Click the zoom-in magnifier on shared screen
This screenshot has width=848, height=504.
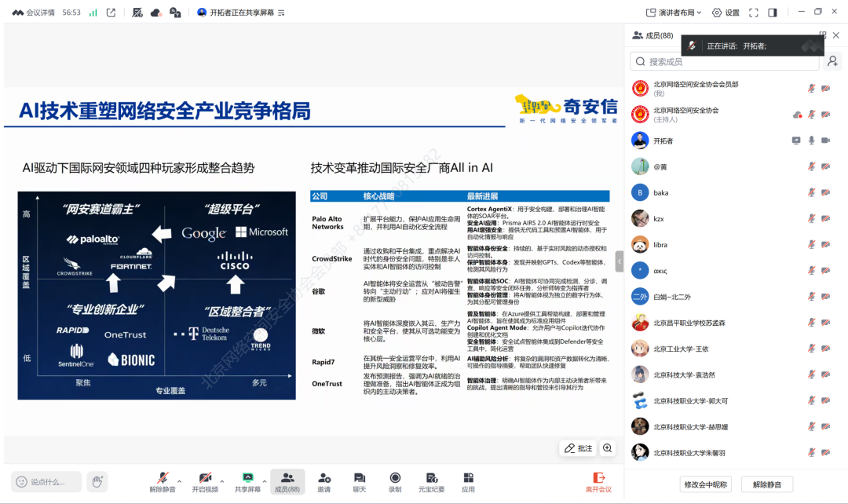tap(607, 448)
